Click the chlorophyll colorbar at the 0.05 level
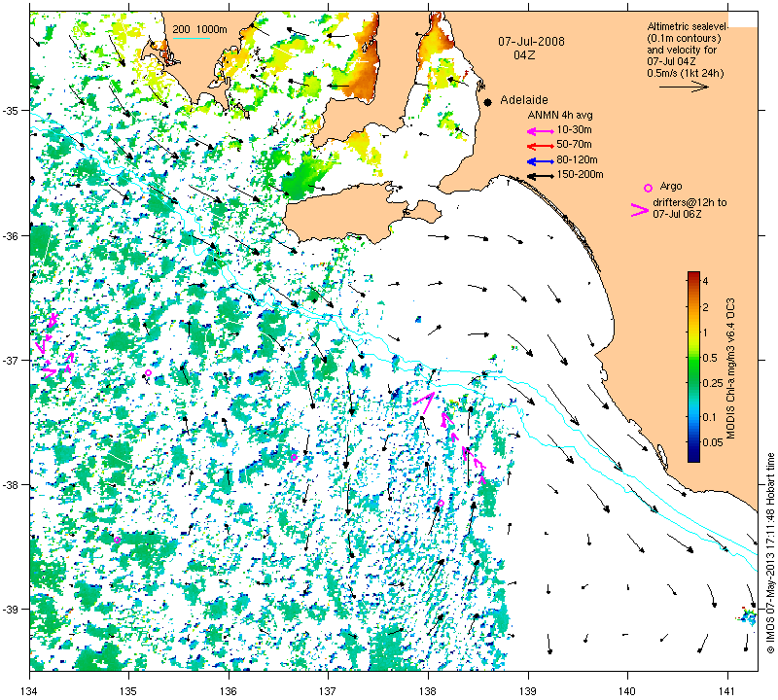This screenshot has width=778, height=700. click(693, 442)
